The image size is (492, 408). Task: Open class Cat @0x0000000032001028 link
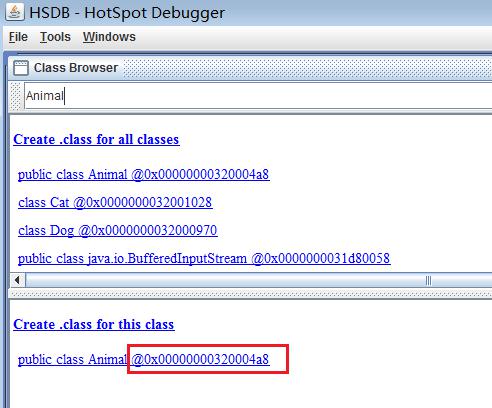point(115,202)
